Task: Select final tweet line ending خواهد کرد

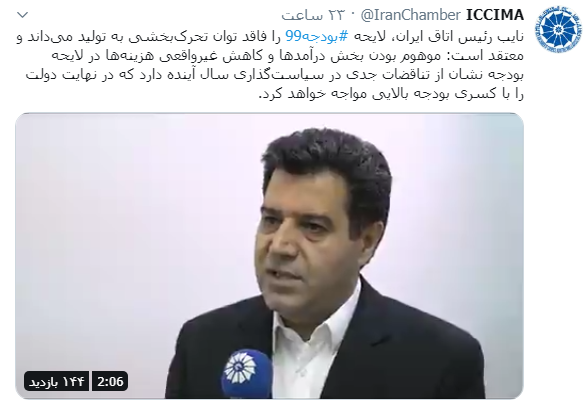Action: click(391, 94)
